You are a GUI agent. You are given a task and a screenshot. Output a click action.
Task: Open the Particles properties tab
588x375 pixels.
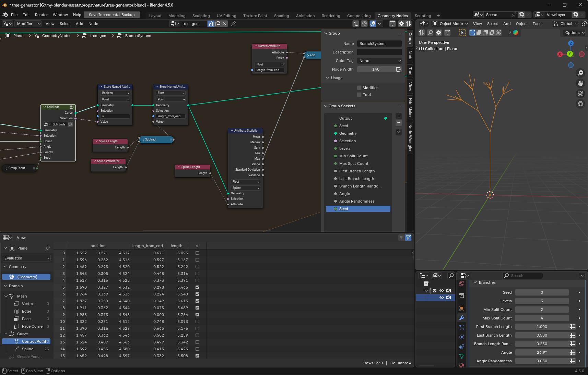click(x=462, y=327)
